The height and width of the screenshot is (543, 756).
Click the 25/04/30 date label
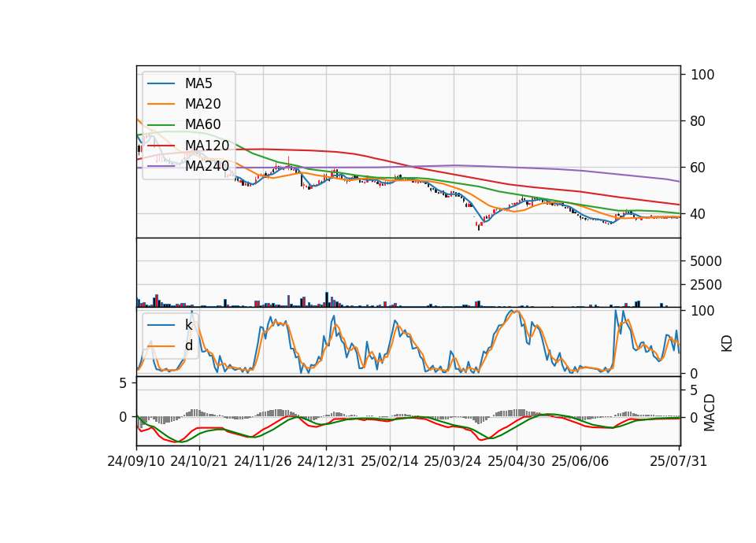pos(517,461)
